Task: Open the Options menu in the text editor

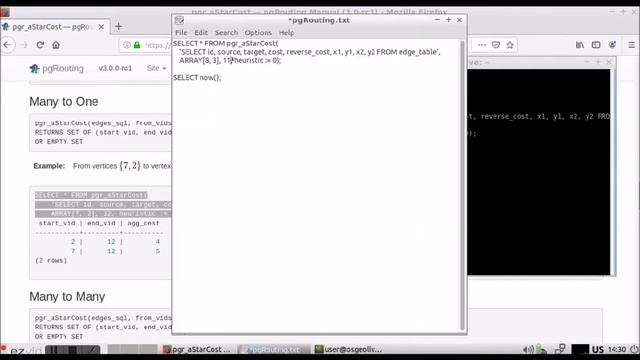Action: (258, 33)
